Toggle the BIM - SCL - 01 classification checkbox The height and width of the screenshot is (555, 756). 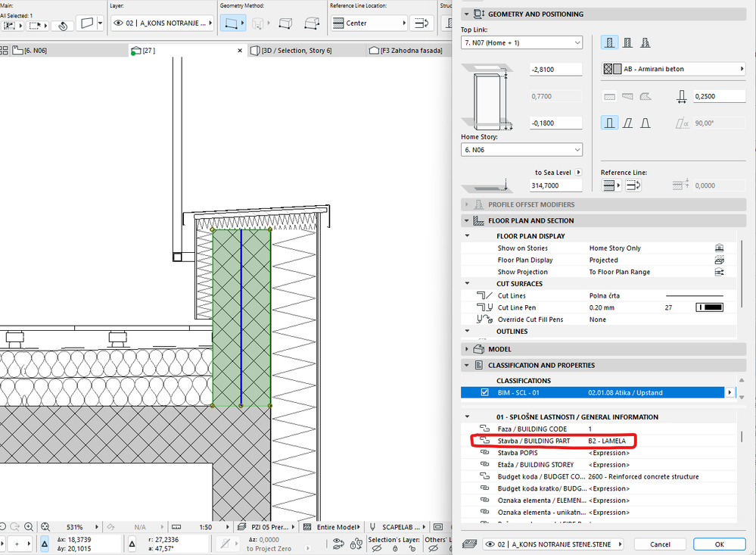484,392
